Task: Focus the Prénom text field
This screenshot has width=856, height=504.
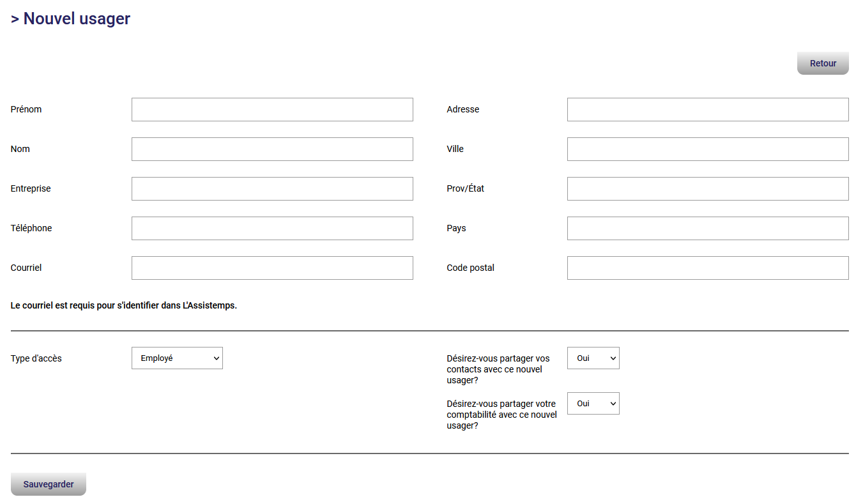Action: [272, 110]
